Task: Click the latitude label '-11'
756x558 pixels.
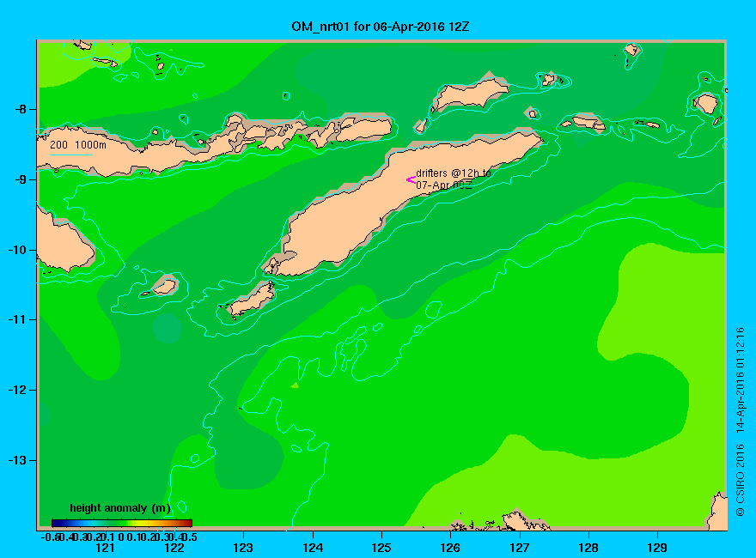Action: point(17,319)
